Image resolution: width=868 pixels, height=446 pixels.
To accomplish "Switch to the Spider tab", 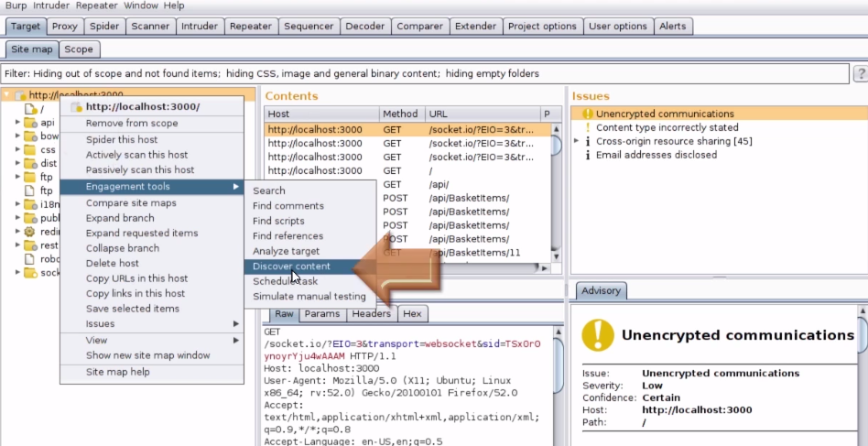I will click(104, 26).
